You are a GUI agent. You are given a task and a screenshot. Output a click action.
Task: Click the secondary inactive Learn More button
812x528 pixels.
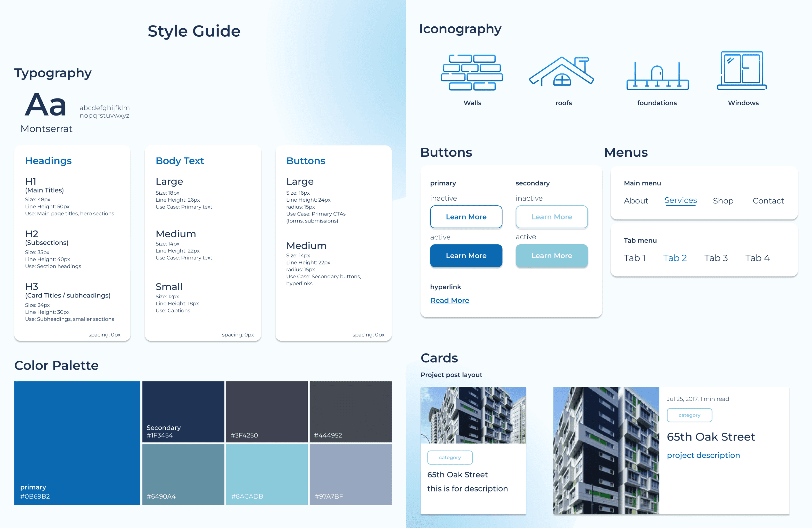click(551, 217)
